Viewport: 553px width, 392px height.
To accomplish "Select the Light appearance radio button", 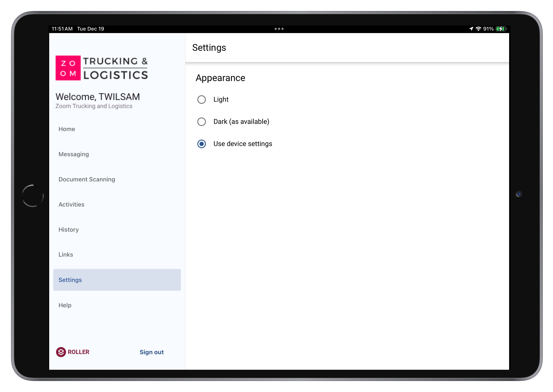I will click(201, 99).
